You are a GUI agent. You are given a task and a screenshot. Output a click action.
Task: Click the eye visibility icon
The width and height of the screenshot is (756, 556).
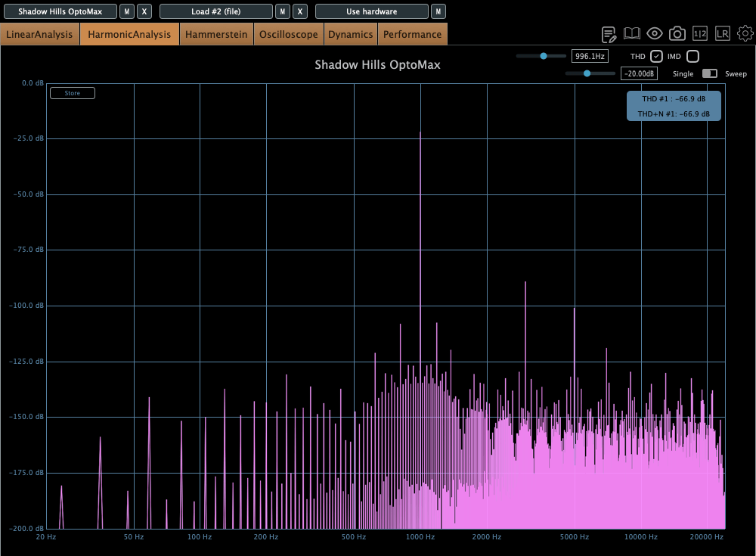tap(655, 34)
